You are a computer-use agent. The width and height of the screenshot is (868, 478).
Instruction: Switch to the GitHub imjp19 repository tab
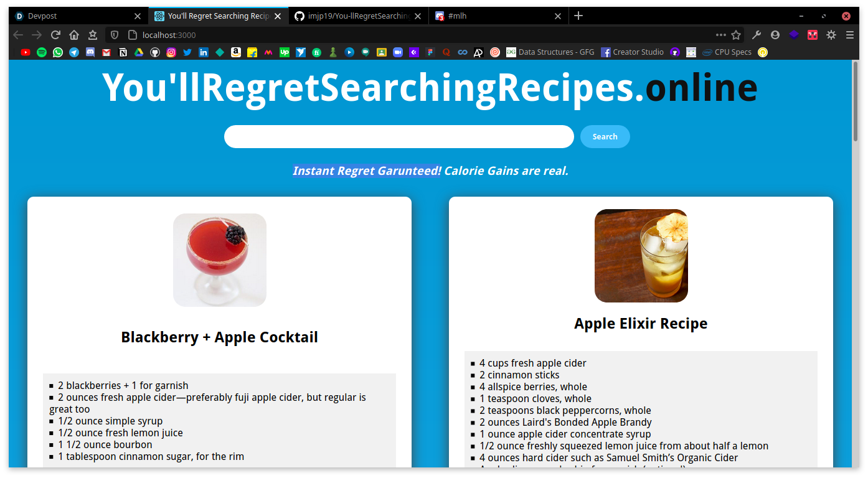(358, 16)
